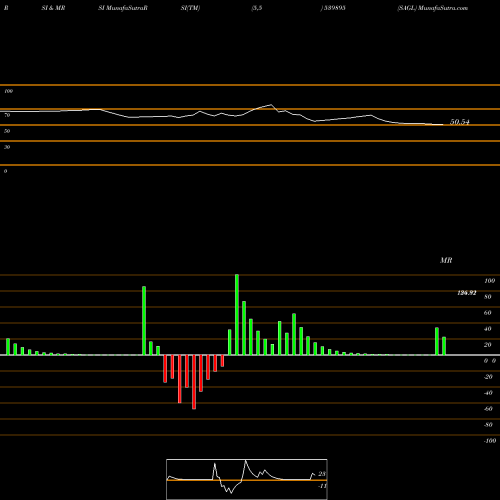Screen dimensions: 500x500
Task: Click the header text (SAGL) MunafaSutra.com
Action: (x=433, y=8)
